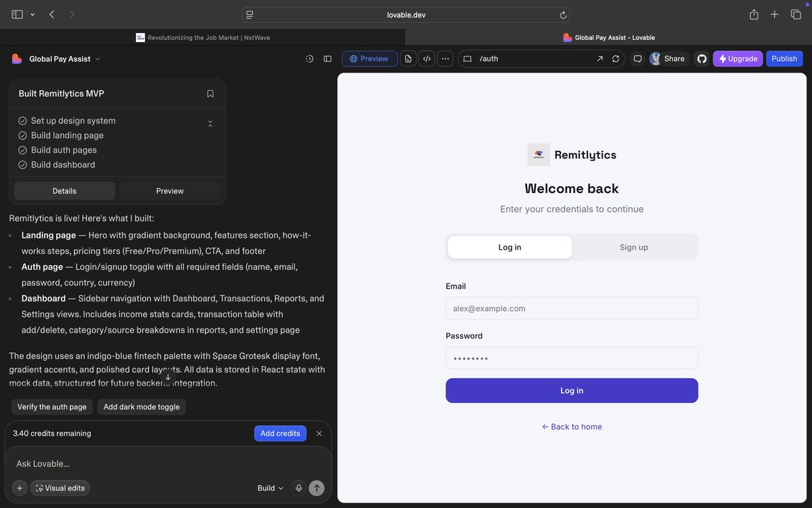Focus the Email input field
Image resolution: width=812 pixels, height=508 pixels.
click(572, 308)
